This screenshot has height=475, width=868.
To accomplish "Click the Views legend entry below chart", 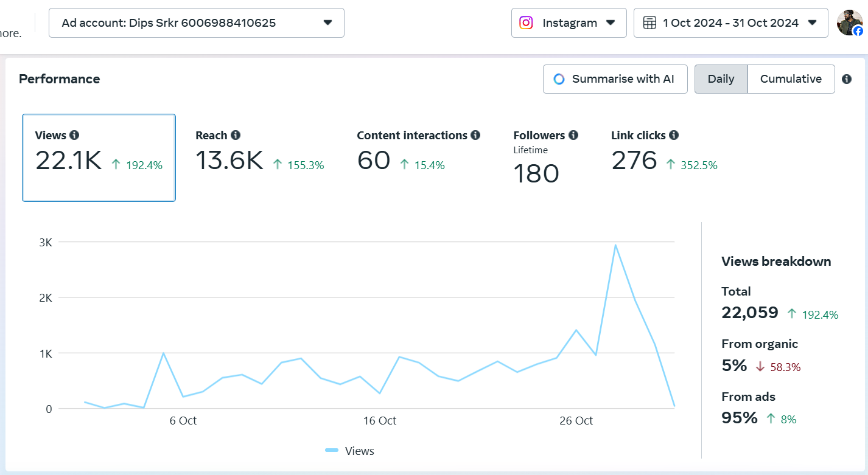I will coord(350,451).
